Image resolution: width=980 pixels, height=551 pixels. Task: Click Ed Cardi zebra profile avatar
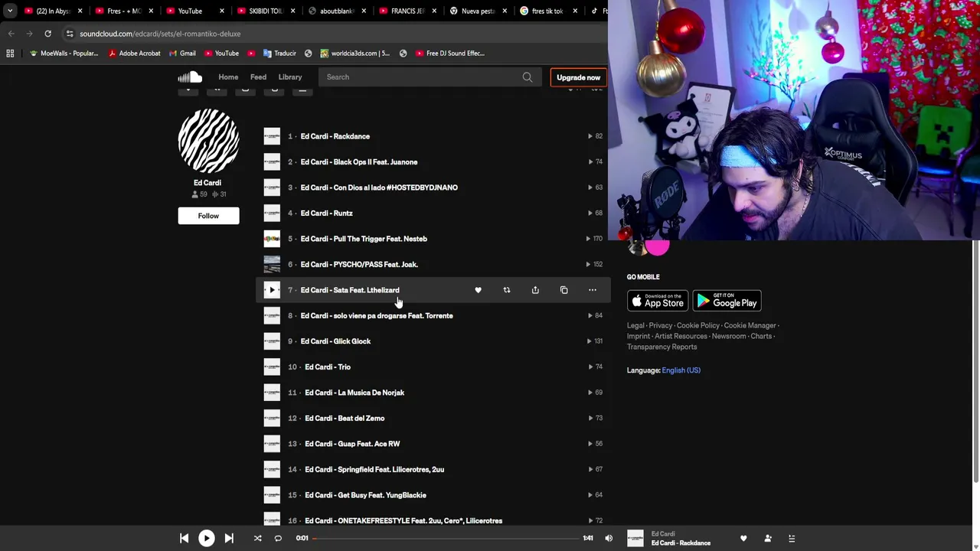pos(208,141)
